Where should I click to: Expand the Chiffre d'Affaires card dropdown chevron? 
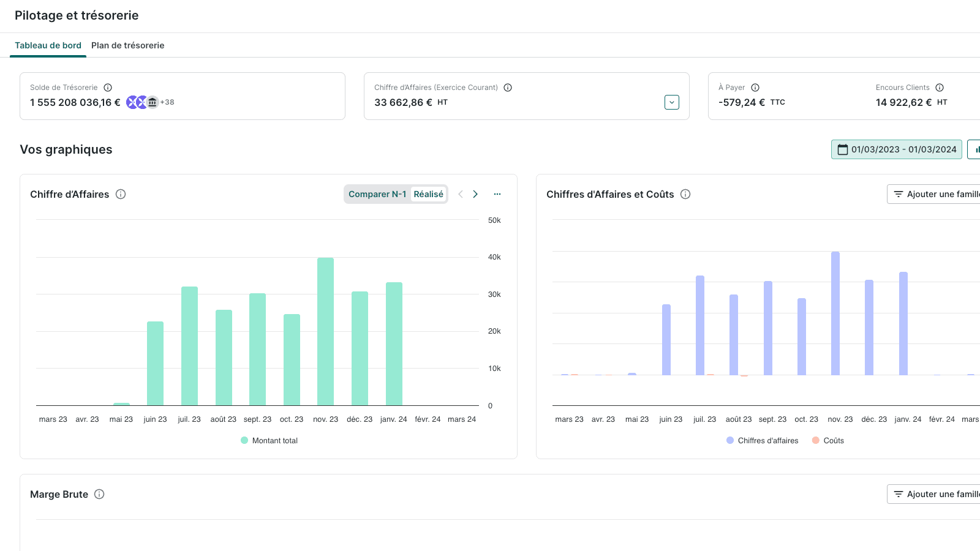click(x=672, y=102)
